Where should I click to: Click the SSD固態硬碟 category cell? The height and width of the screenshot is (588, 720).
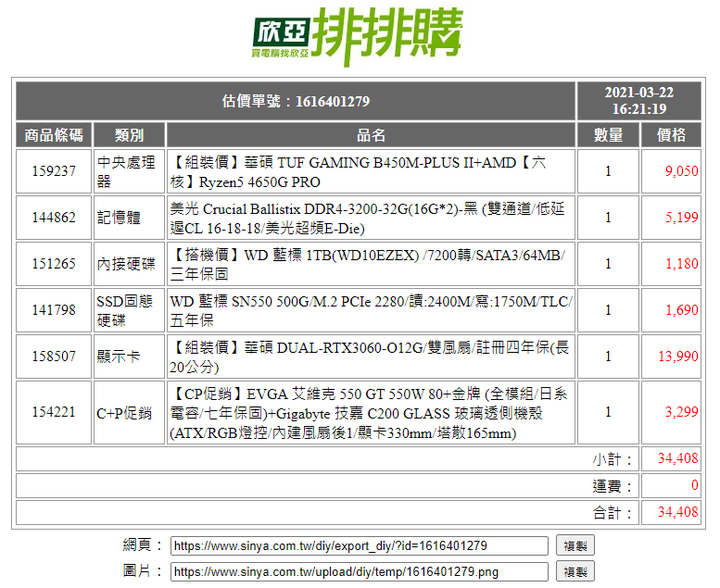129,310
